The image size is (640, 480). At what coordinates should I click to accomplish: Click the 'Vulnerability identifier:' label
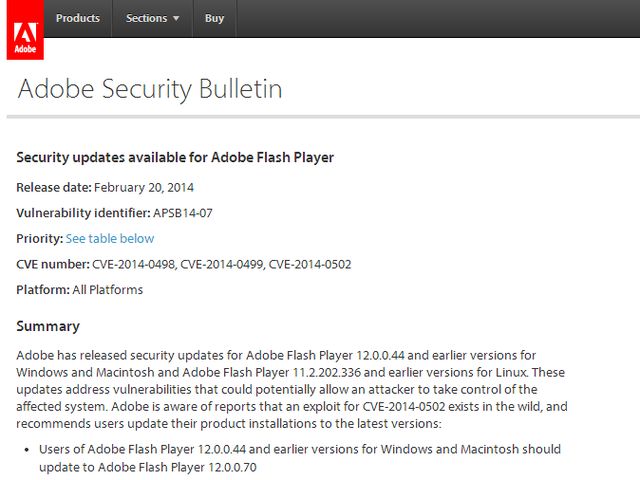83,213
